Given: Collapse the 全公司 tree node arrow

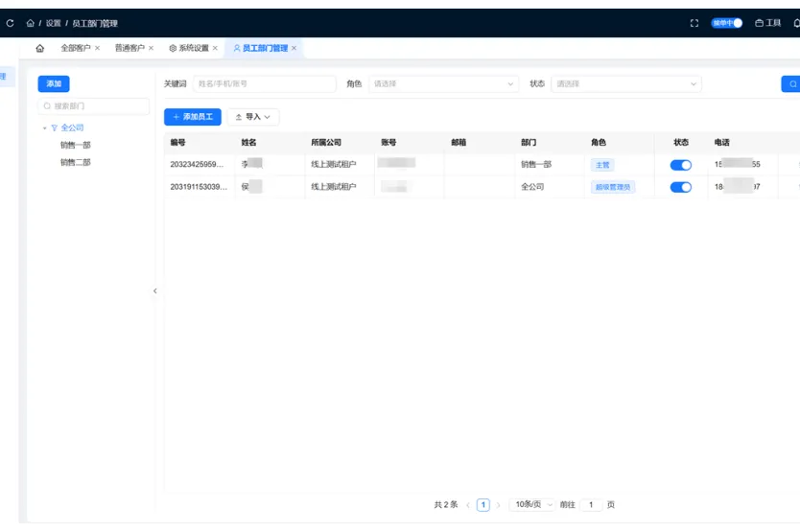Looking at the screenshot, I should click(44, 128).
